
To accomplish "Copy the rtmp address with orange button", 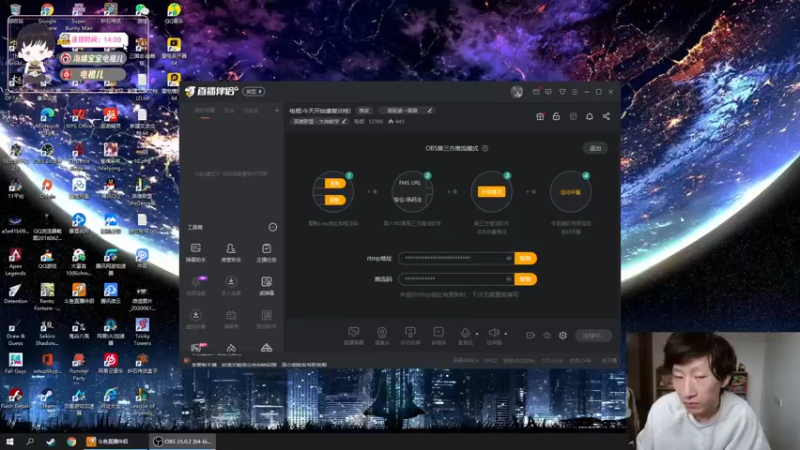I will (x=526, y=258).
